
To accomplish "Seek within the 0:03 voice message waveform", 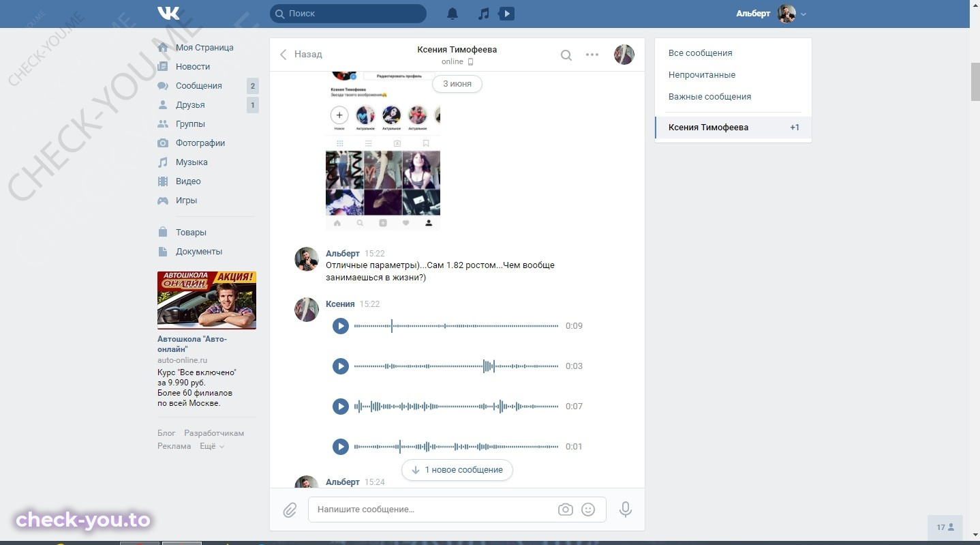I will 456,366.
